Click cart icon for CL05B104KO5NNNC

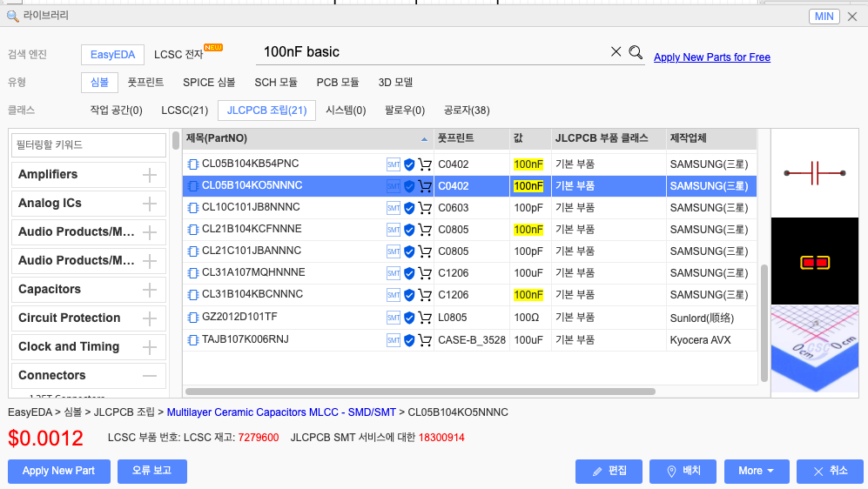point(425,186)
